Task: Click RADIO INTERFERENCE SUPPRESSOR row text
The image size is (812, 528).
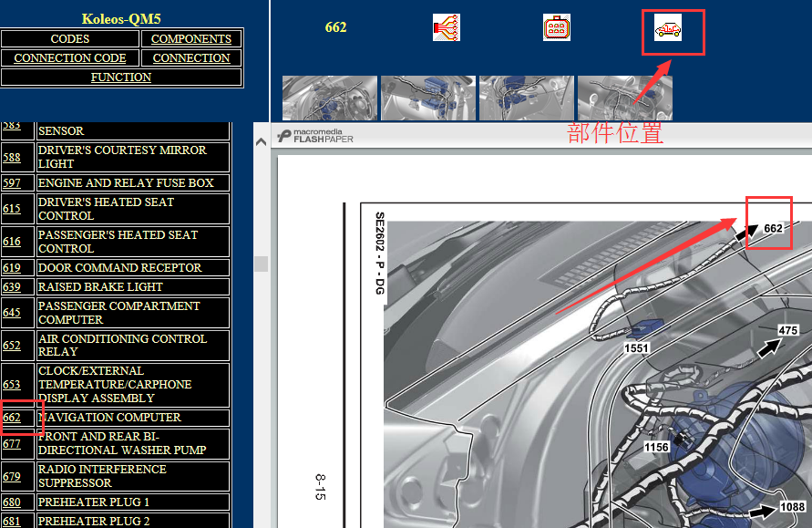Action: pyautogui.click(x=102, y=476)
